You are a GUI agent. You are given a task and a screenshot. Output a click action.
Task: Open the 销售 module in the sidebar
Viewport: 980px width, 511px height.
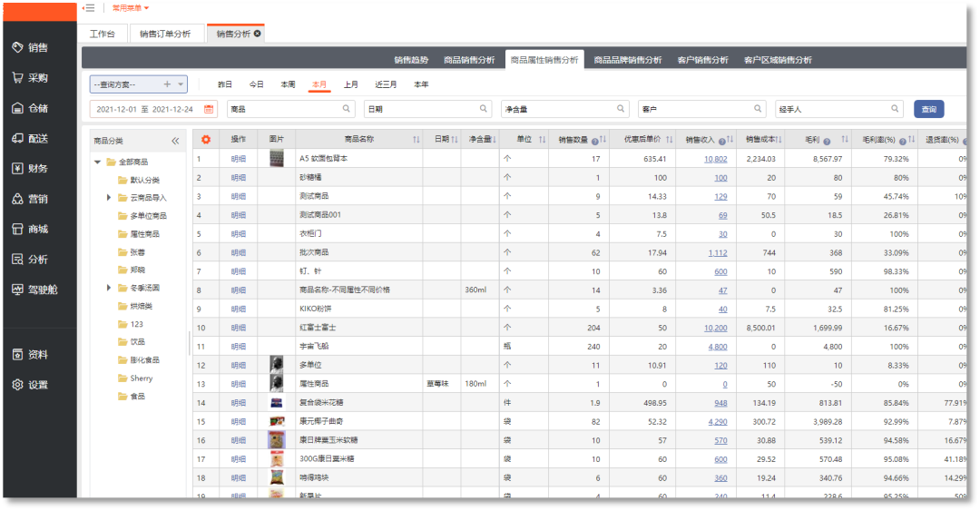click(x=30, y=48)
